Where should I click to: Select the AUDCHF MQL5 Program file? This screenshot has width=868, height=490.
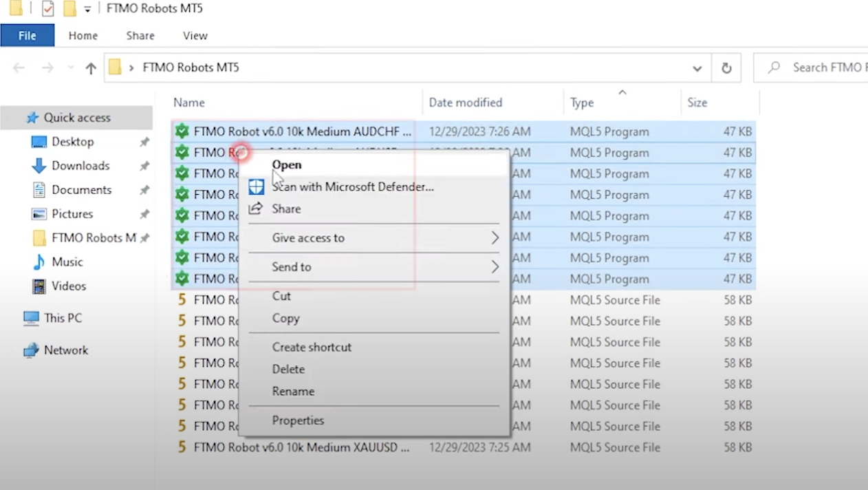tap(463, 131)
